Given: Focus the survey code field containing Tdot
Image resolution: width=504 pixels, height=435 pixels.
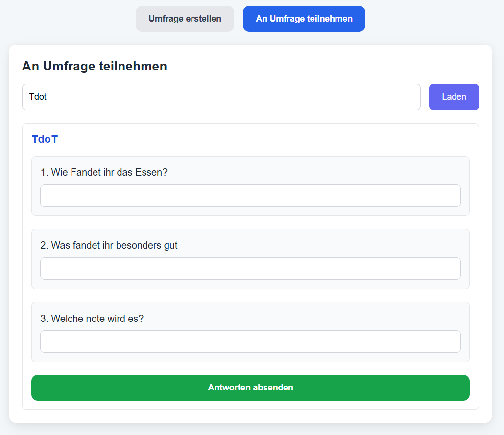Looking at the screenshot, I should tap(221, 97).
